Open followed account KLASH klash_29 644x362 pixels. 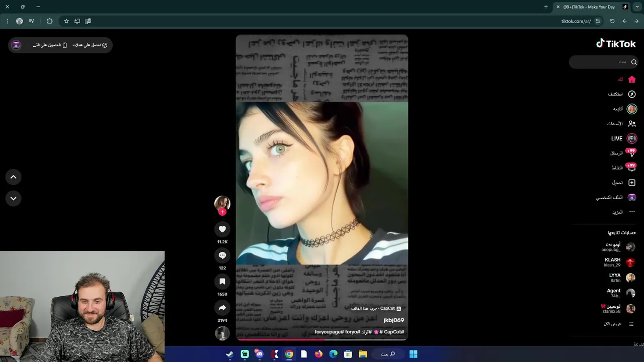pyautogui.click(x=619, y=262)
